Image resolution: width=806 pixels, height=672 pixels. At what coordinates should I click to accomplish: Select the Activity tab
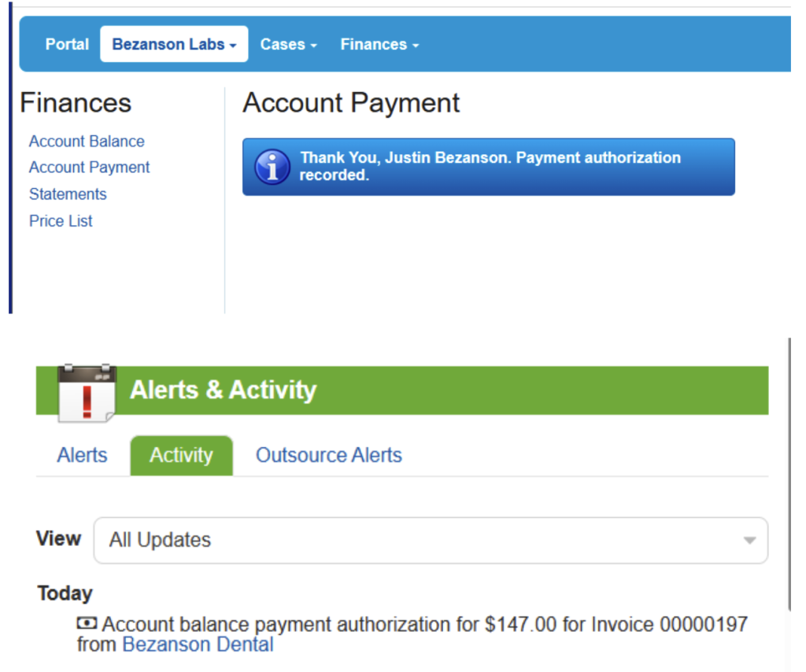pos(181,456)
